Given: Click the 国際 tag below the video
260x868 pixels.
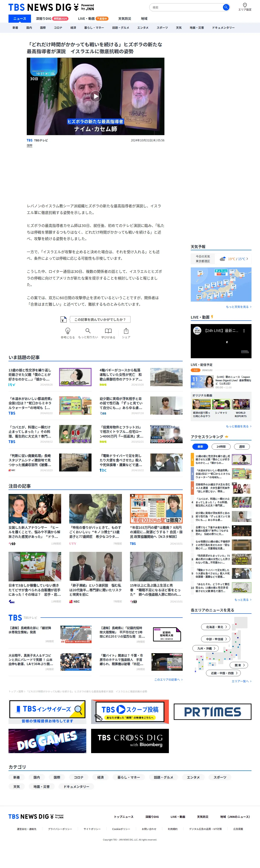Looking at the screenshot, I should point(30,146).
